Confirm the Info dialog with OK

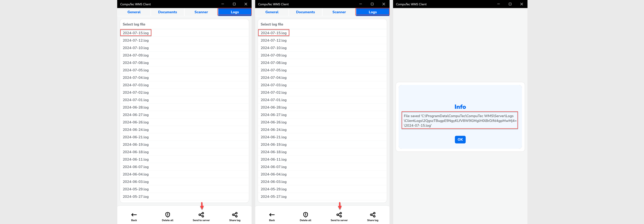coord(460,139)
